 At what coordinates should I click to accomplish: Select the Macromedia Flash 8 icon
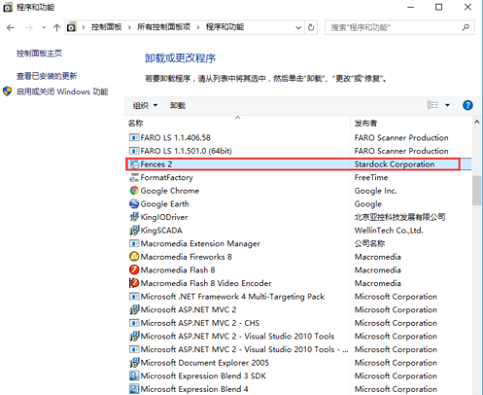pyautogui.click(x=134, y=270)
